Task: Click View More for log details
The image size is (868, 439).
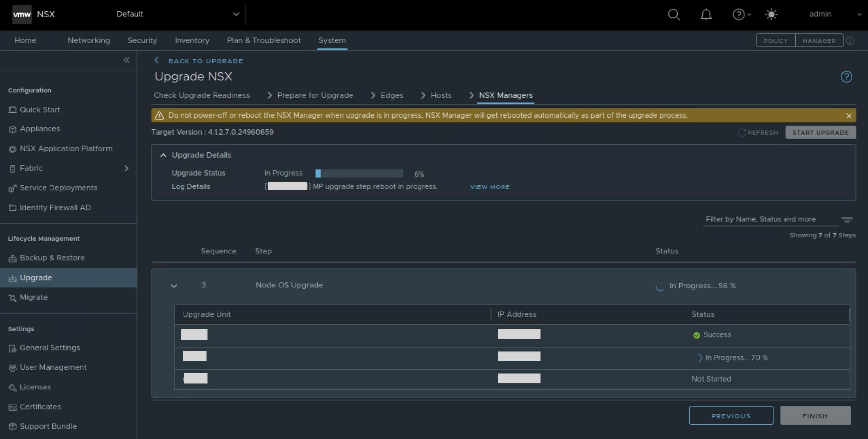Action: click(489, 187)
